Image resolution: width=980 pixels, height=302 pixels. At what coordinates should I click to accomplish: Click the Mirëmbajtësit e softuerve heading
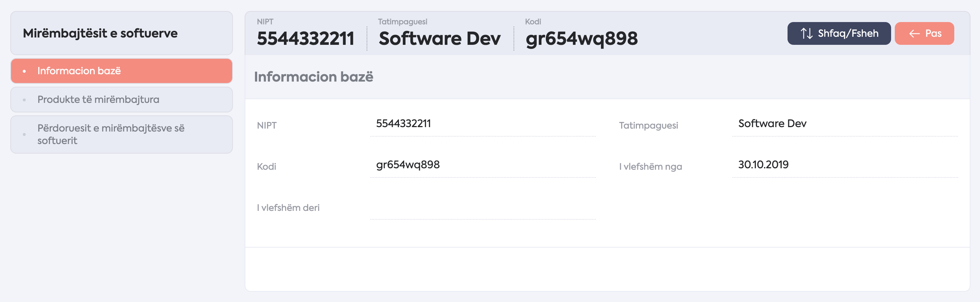click(x=100, y=33)
